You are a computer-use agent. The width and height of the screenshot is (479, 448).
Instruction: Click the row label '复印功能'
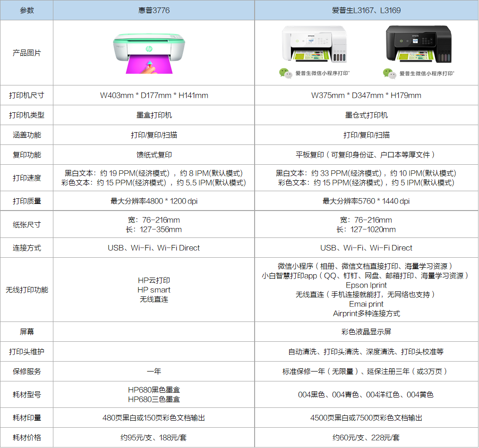tap(26, 155)
